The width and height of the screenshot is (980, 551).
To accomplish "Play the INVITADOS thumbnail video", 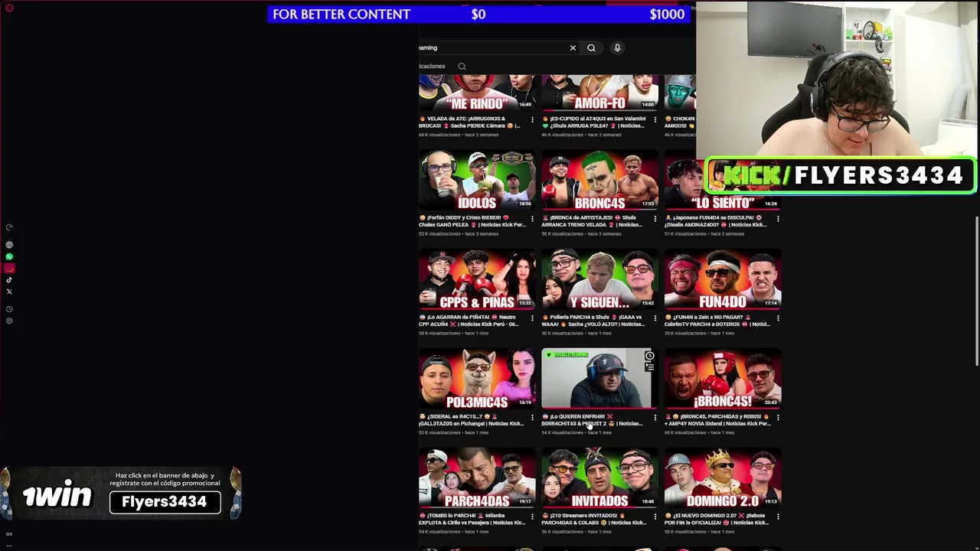I will click(600, 478).
